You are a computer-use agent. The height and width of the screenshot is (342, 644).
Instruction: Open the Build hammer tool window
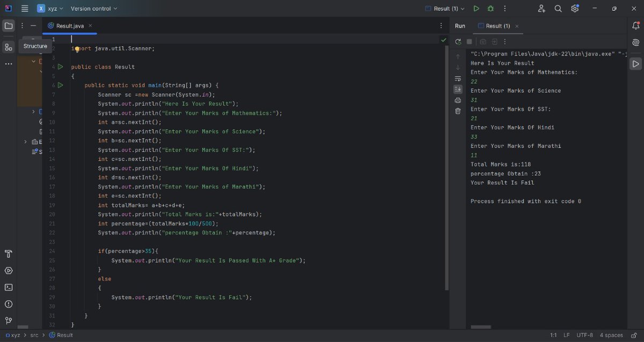coord(9,254)
